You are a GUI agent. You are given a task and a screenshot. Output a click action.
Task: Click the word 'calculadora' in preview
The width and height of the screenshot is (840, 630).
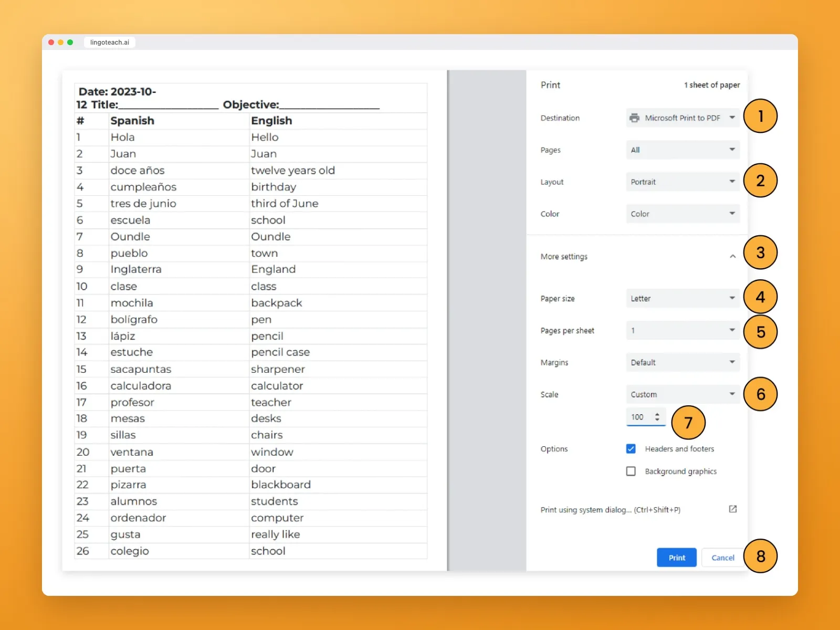(x=141, y=386)
